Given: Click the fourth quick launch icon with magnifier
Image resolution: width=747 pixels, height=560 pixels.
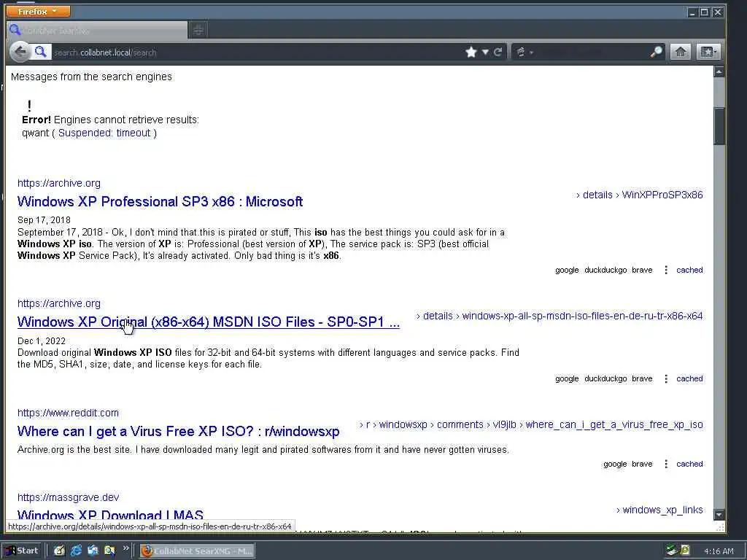Looking at the screenshot, I should tap(109, 551).
